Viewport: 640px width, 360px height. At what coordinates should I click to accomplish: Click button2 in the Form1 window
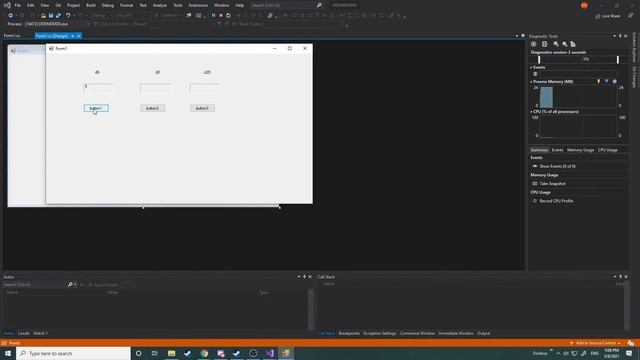click(153, 108)
